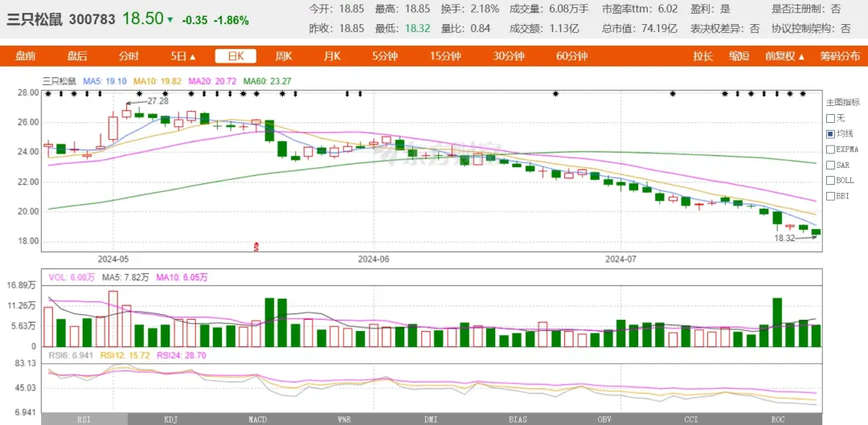The image size is (868, 425).
Task: Switch to the 周K weekly chart tab
Action: click(284, 56)
